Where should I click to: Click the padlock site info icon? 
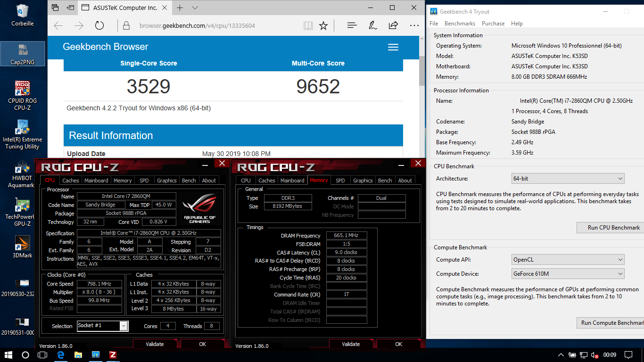point(126,25)
